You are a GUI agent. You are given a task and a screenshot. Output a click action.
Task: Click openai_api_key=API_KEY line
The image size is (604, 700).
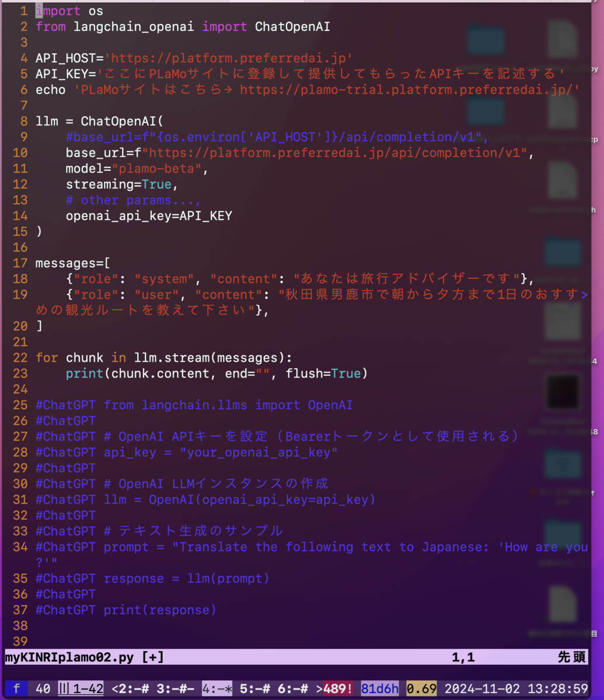tap(149, 216)
